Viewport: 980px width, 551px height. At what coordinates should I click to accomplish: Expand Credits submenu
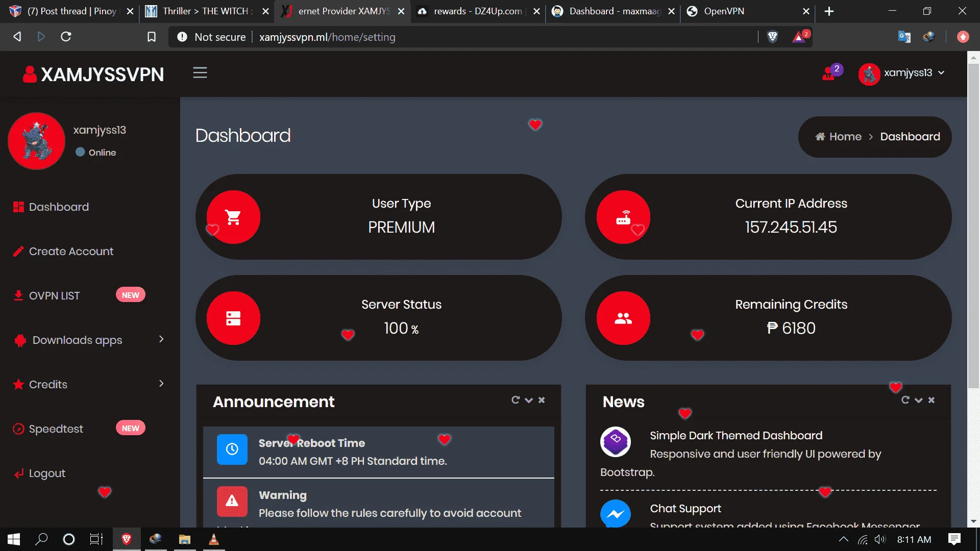click(89, 384)
